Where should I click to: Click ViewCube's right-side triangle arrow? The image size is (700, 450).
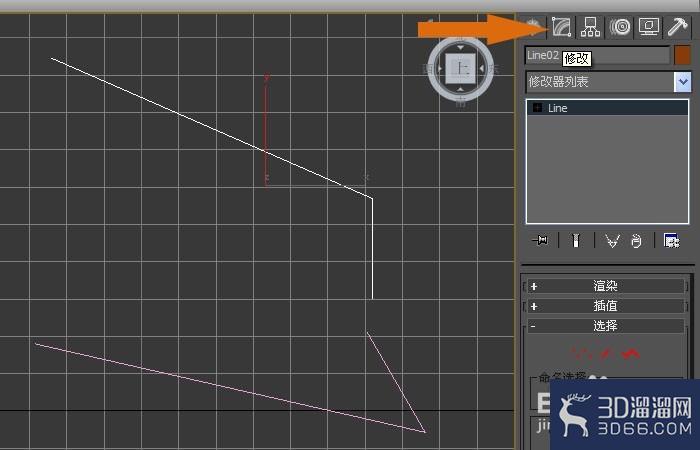coord(482,68)
